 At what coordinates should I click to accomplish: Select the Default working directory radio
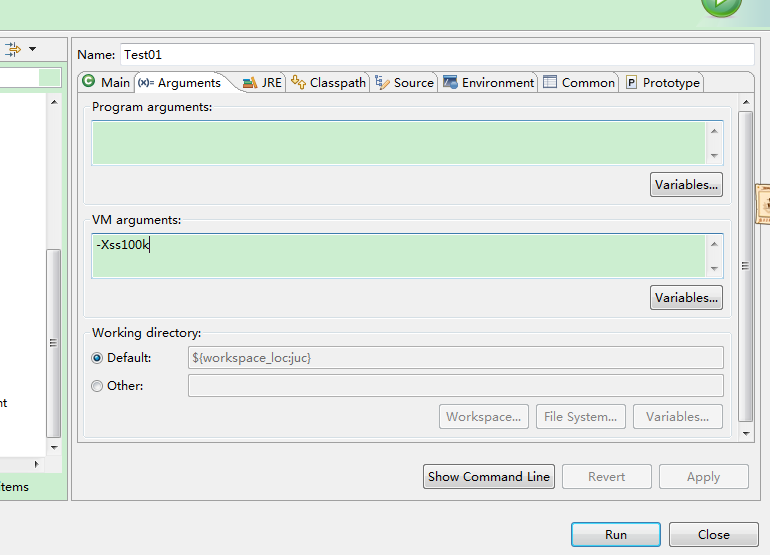(97, 358)
